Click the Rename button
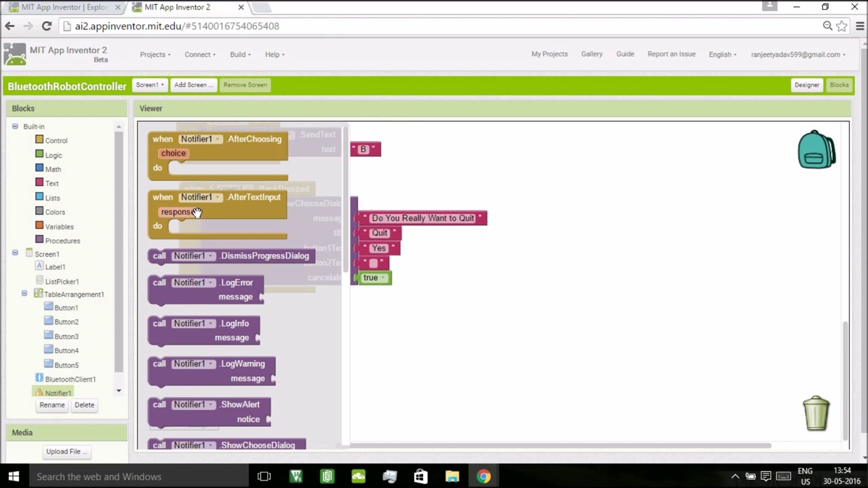This screenshot has height=488, width=868. coord(52,405)
